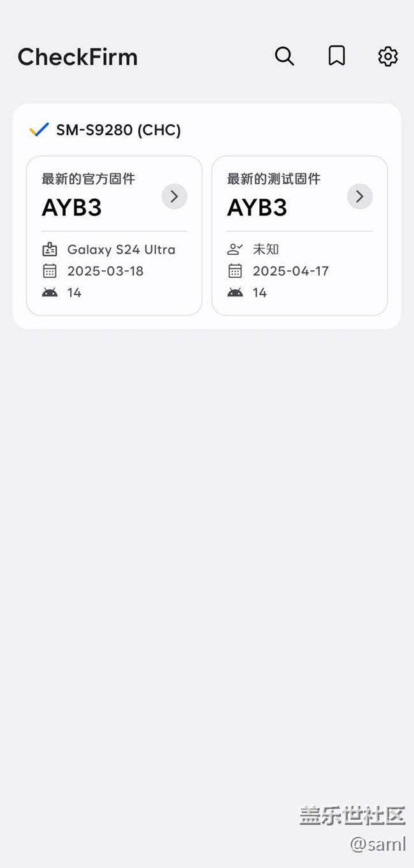Click the test firmware date 2025-04-17
414x868 pixels.
pos(291,271)
